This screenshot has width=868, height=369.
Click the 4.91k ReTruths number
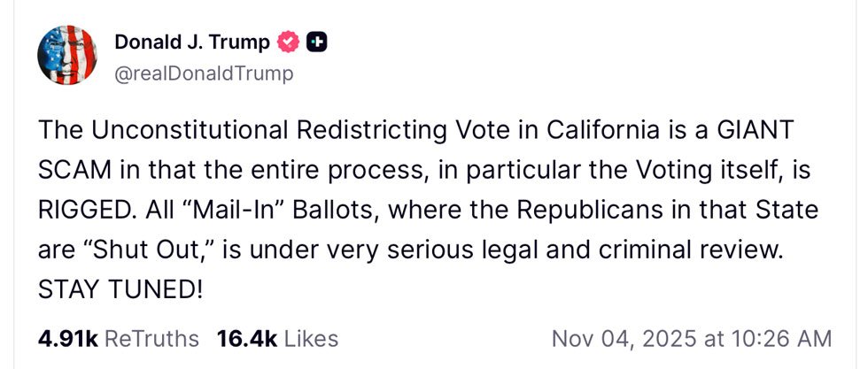68,338
